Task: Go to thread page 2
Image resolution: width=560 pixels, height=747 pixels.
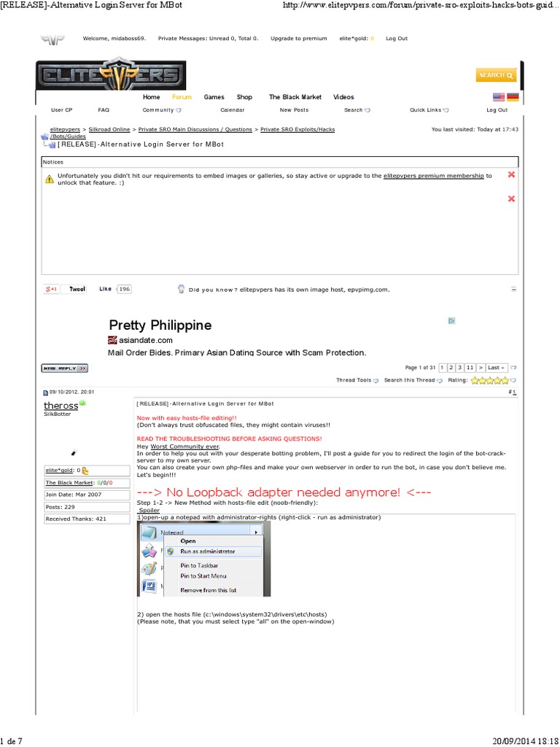Action: [451, 368]
